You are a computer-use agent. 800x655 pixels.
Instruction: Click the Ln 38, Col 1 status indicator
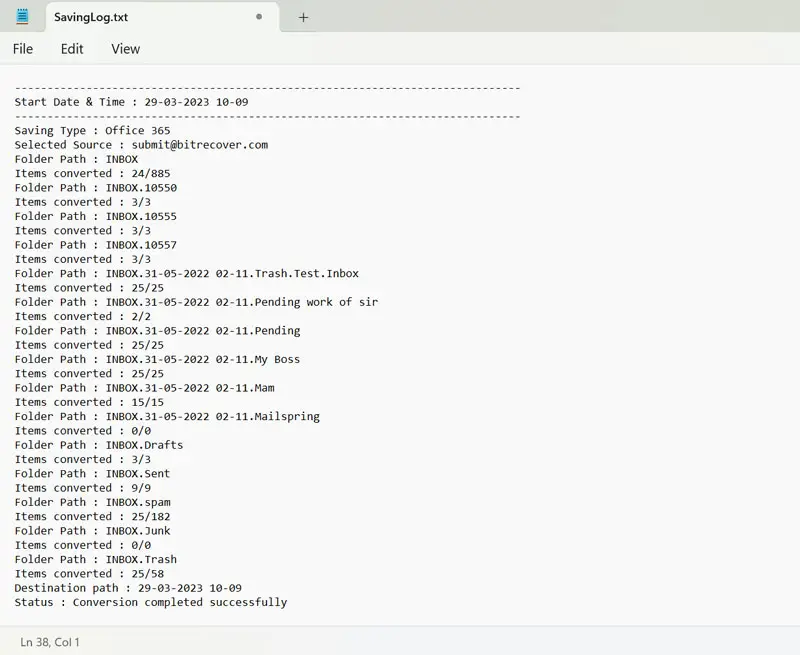point(50,642)
